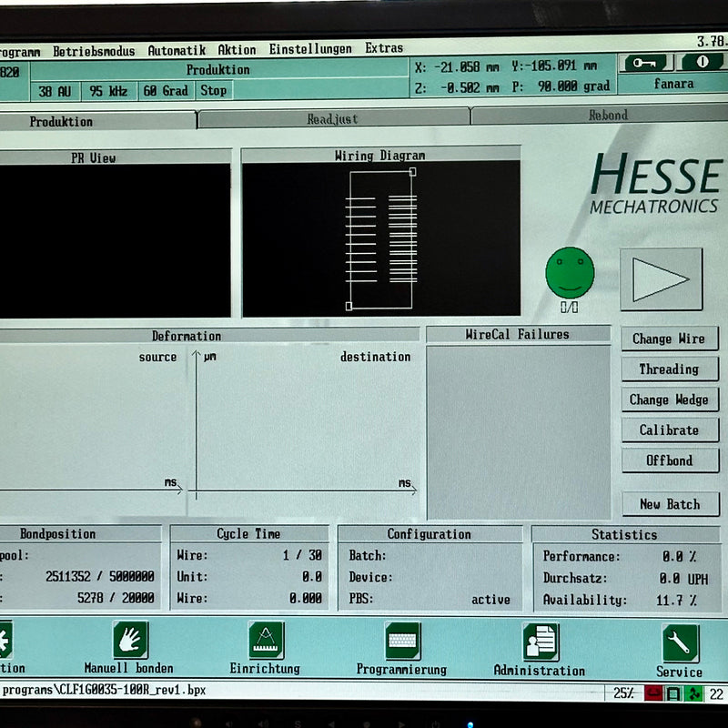
Task: Click the red status icon in status bar
Action: click(653, 693)
